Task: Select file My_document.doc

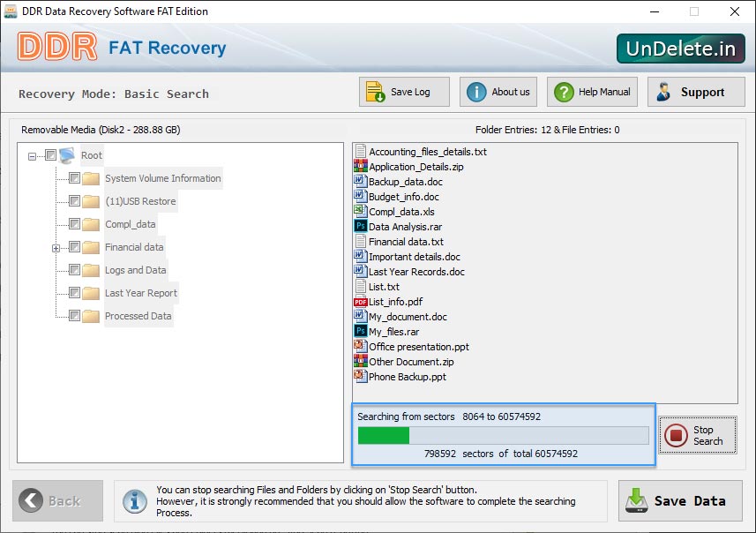Action: (408, 317)
